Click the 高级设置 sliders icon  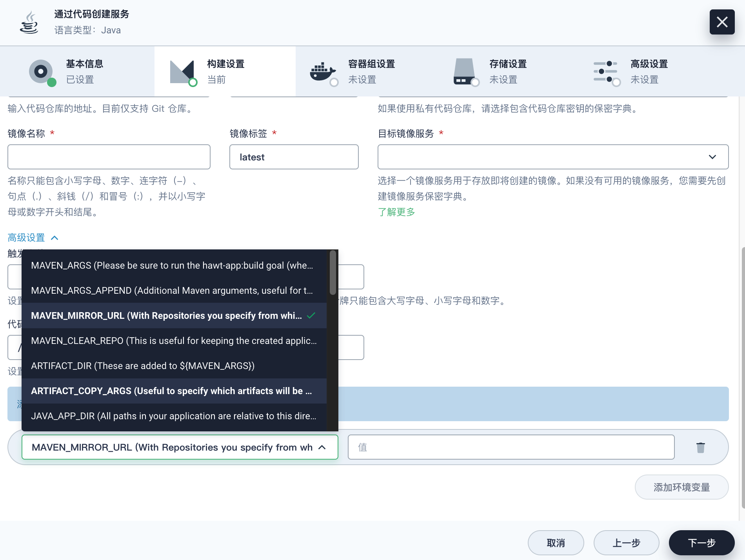606,72
